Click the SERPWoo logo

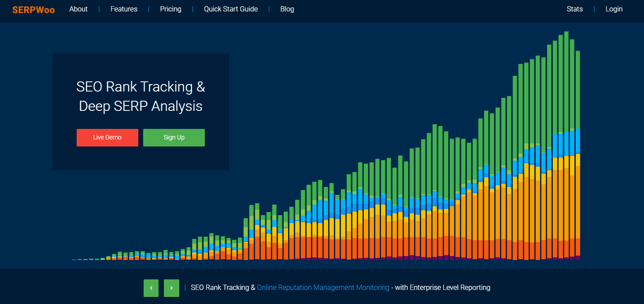[x=33, y=9]
